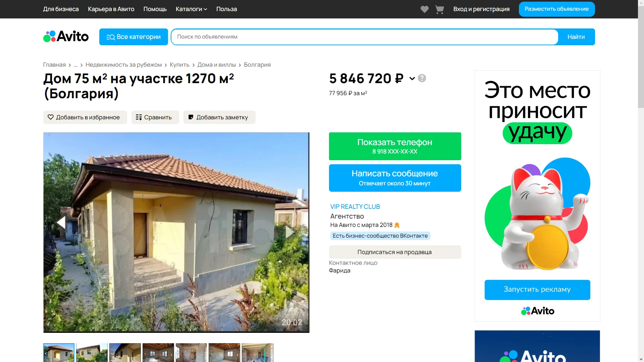Image resolution: width=644 pixels, height=362 pixels.
Task: Click Показать телефон green button
Action: pos(395,146)
